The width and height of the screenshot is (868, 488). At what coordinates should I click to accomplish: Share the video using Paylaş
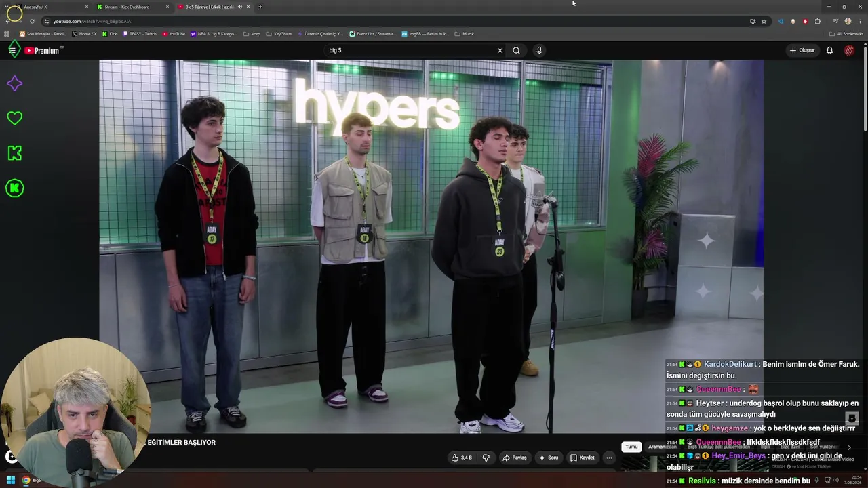click(x=514, y=457)
